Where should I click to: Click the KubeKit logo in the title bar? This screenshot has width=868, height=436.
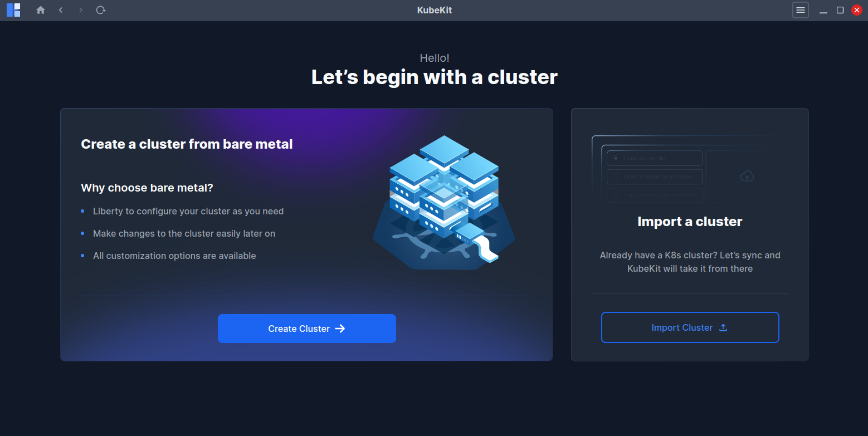point(13,9)
